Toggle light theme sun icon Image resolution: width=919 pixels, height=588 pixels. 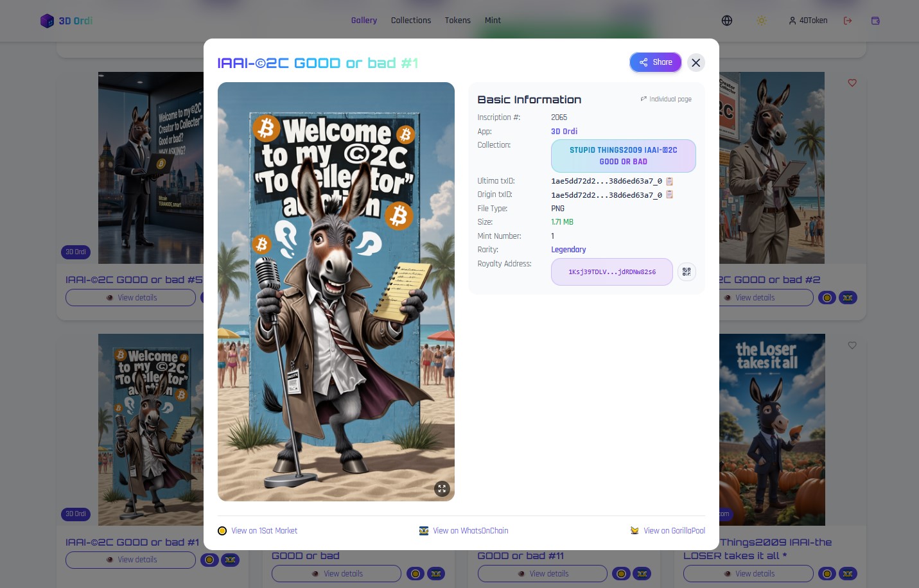[762, 21]
